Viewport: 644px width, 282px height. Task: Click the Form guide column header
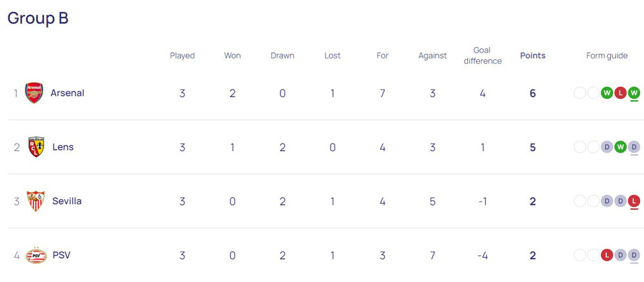click(x=607, y=55)
